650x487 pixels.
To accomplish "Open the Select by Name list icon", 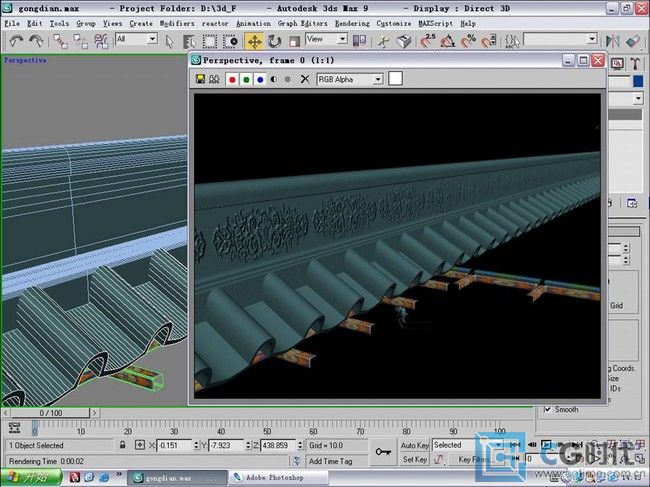I will click(x=189, y=41).
